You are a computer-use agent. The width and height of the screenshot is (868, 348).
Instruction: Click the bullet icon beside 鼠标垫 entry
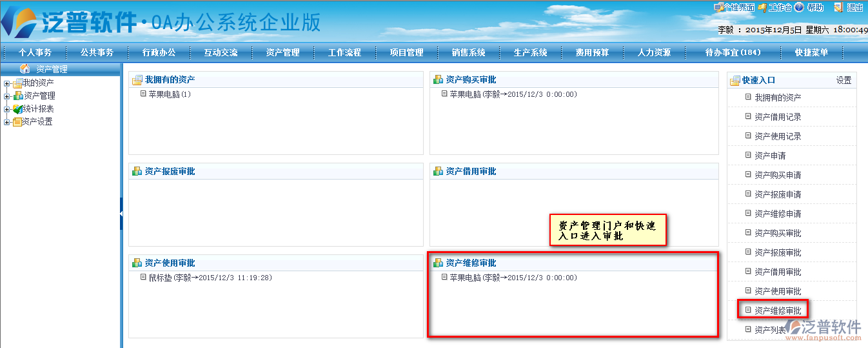click(143, 277)
